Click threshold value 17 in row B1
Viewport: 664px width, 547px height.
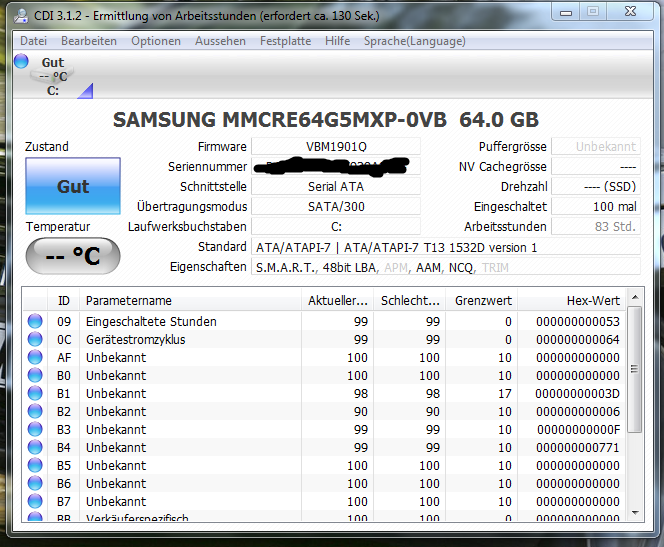click(505, 394)
